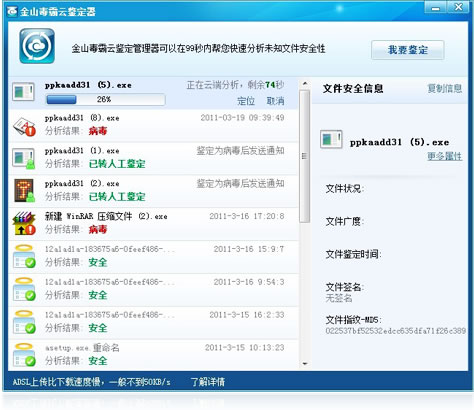Cancel the cloud analysis with 取消
The height and width of the screenshot is (410, 474).
(x=275, y=101)
